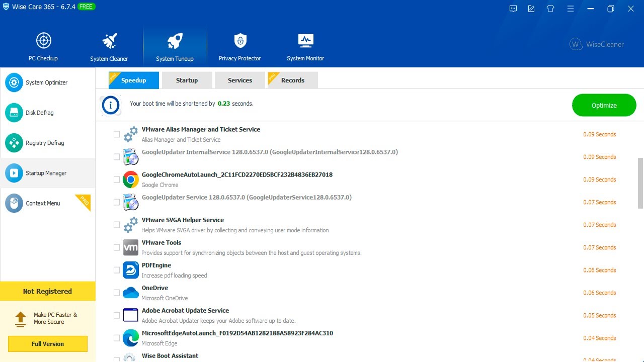Viewport: 644px width, 362px height.
Task: Open the PC Checkup section
Action: click(43, 47)
